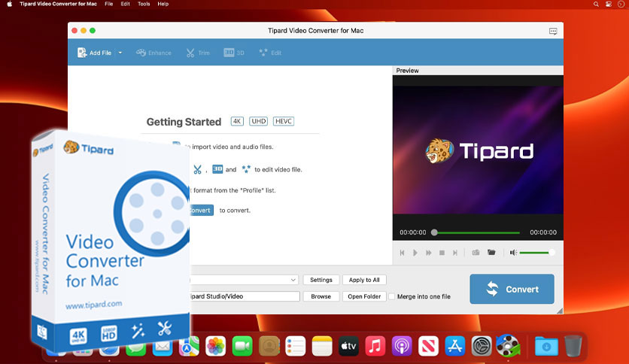Image resolution: width=629 pixels, height=364 pixels.
Task: Browse for a destination folder
Action: pyautogui.click(x=321, y=296)
